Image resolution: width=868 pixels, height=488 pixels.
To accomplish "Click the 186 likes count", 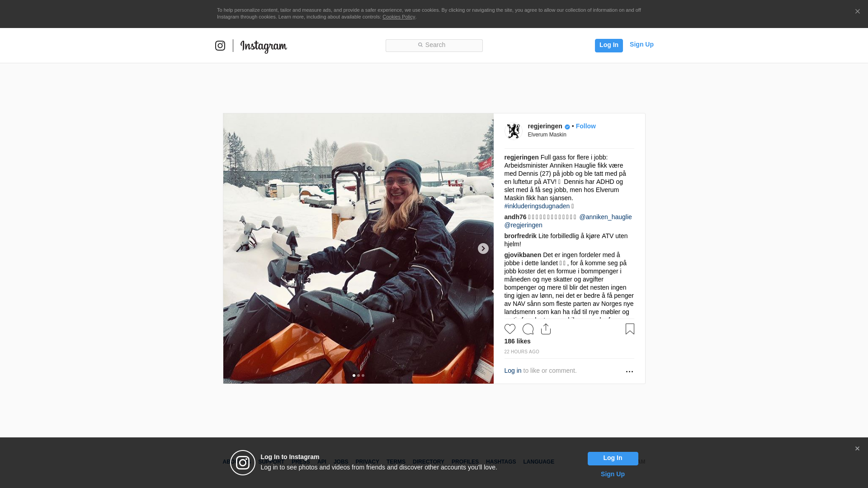I will pos(517,341).
